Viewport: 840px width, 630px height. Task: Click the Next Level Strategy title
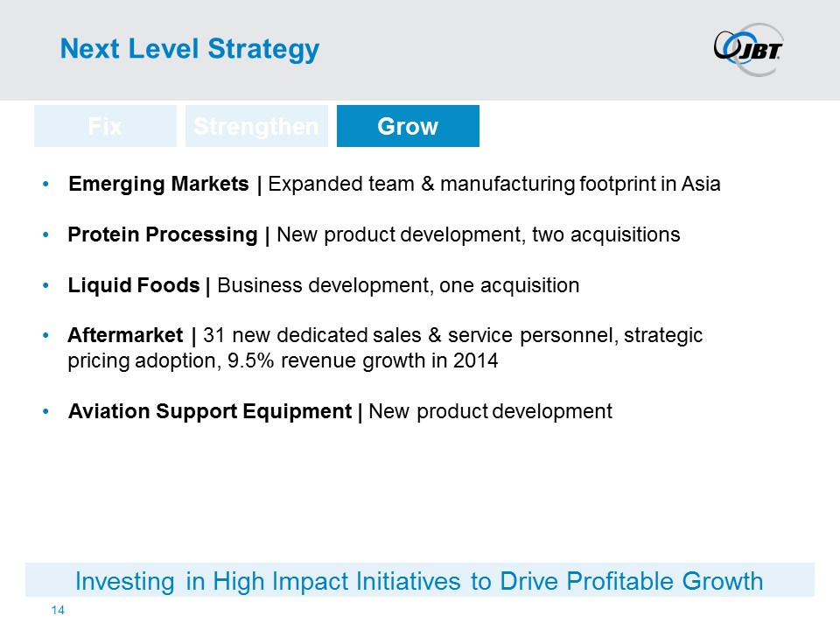pos(189,49)
